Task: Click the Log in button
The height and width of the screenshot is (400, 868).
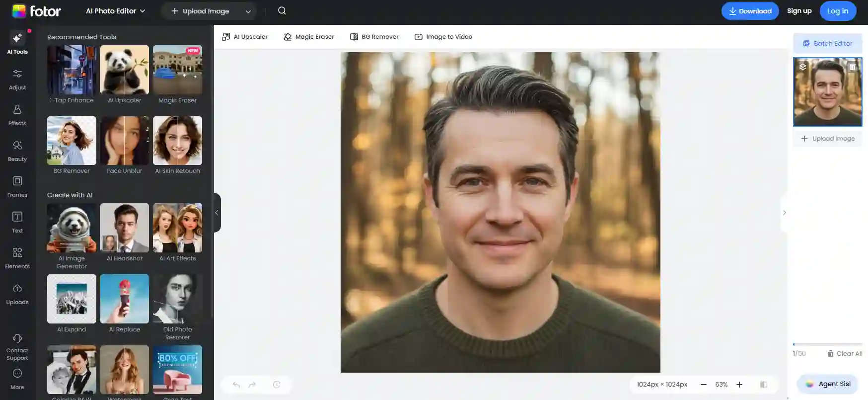Action: (x=838, y=11)
